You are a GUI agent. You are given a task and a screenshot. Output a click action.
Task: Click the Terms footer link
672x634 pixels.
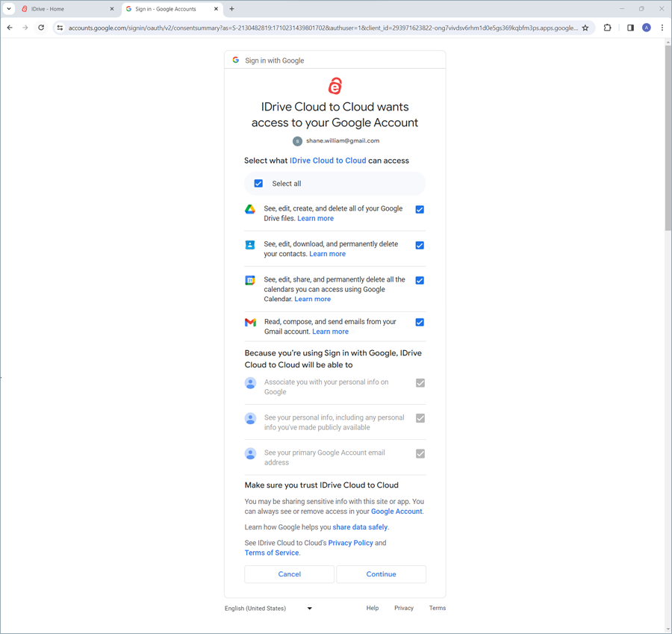(438, 608)
